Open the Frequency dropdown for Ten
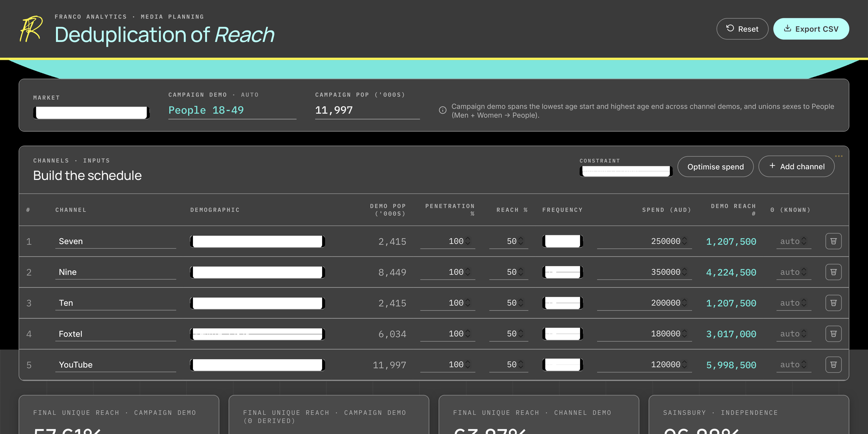The image size is (868, 434). click(563, 303)
